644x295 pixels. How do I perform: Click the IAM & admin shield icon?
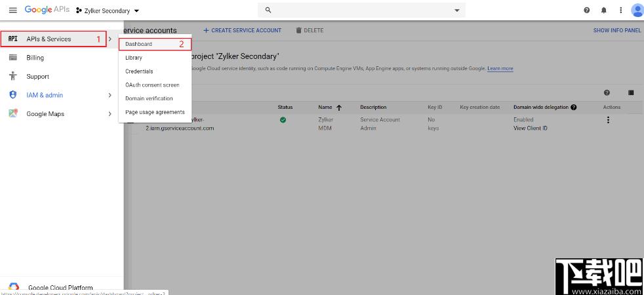pyautogui.click(x=12, y=95)
